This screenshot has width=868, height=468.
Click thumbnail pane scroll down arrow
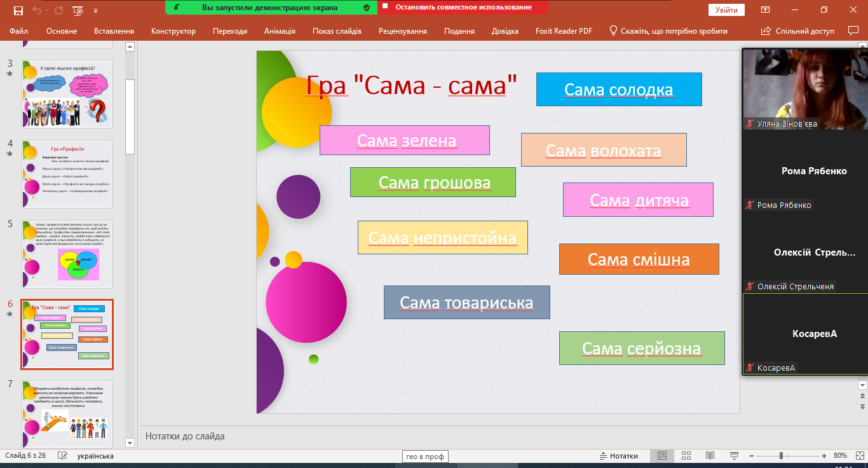point(130,443)
